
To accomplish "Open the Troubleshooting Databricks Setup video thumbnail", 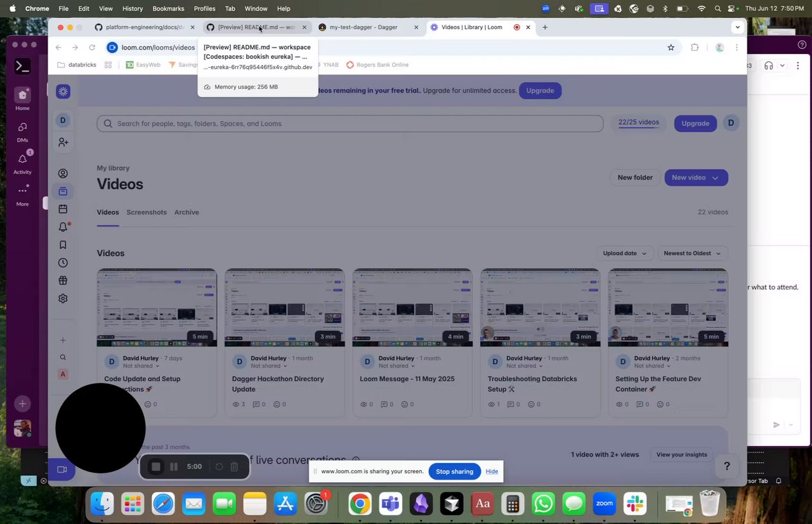I will [540, 308].
